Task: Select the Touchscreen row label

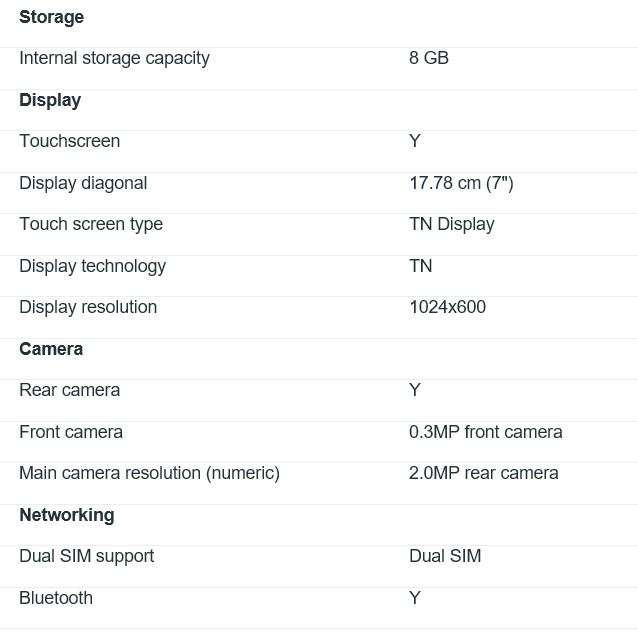Action: pos(70,141)
